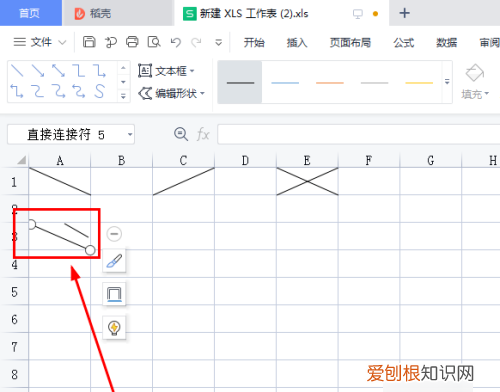Choose the blue line style
This screenshot has width=500, height=392.
point(285,82)
